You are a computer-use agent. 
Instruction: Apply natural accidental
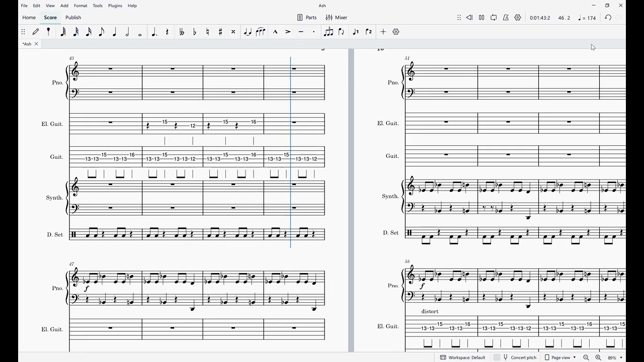207,32
